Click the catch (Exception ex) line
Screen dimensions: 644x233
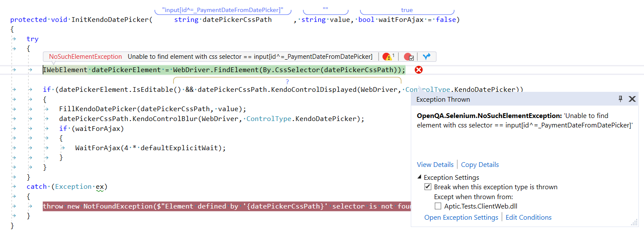67,187
